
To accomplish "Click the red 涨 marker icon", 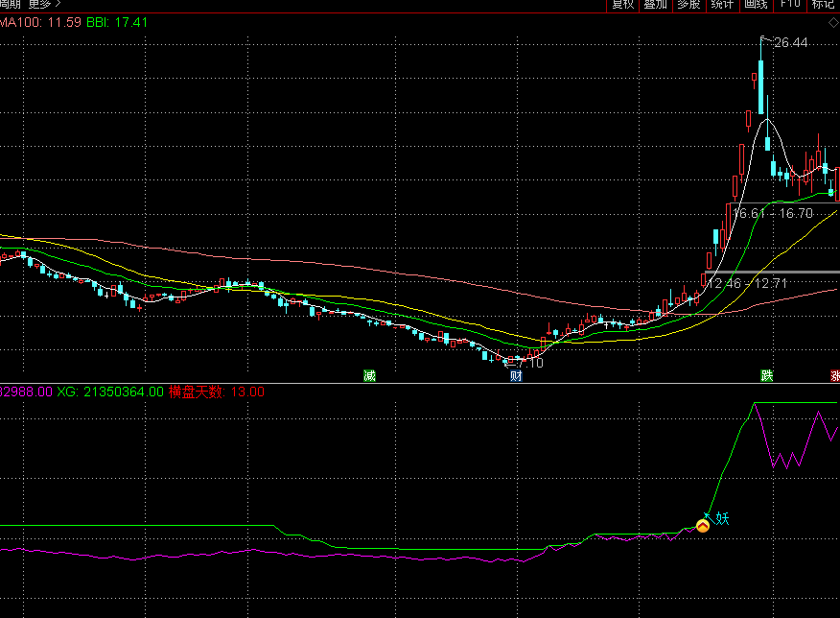I will tap(834, 376).
